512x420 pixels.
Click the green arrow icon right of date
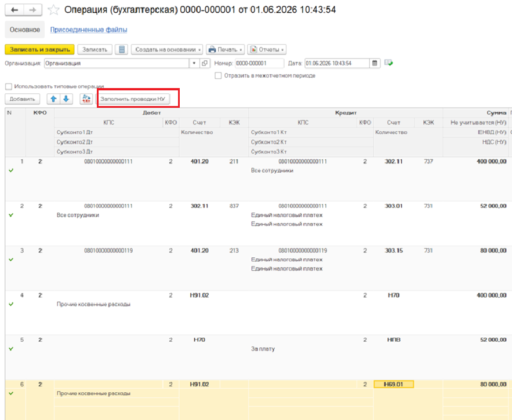[x=388, y=63]
